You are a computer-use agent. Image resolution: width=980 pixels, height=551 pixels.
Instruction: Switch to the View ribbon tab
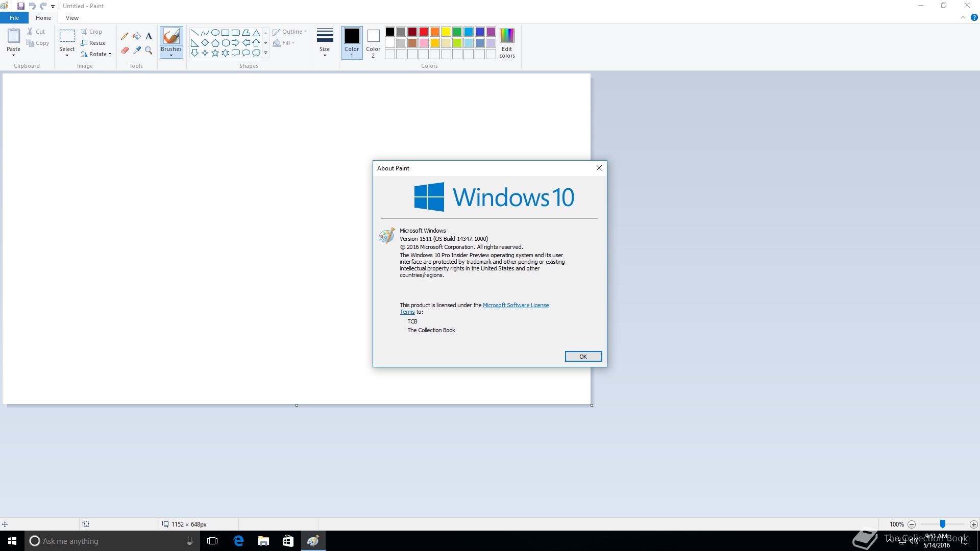(x=72, y=18)
